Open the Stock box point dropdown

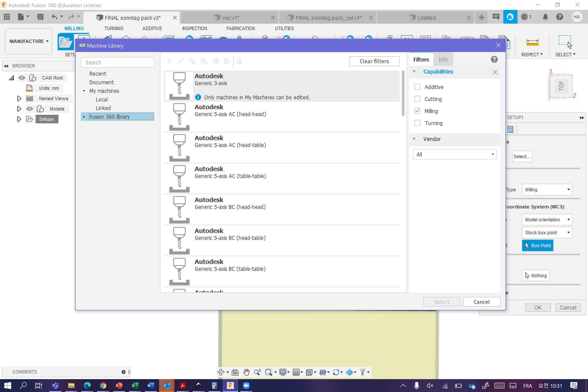tap(547, 233)
